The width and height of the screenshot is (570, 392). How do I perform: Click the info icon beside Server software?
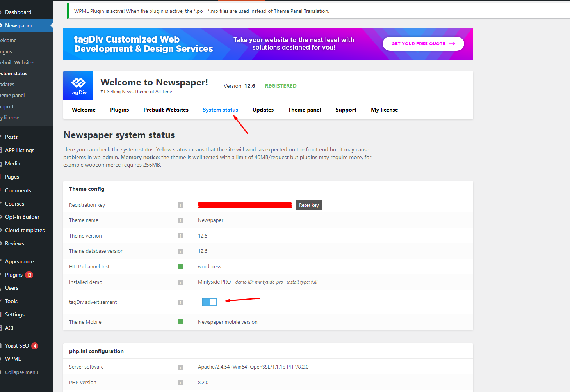pos(180,367)
